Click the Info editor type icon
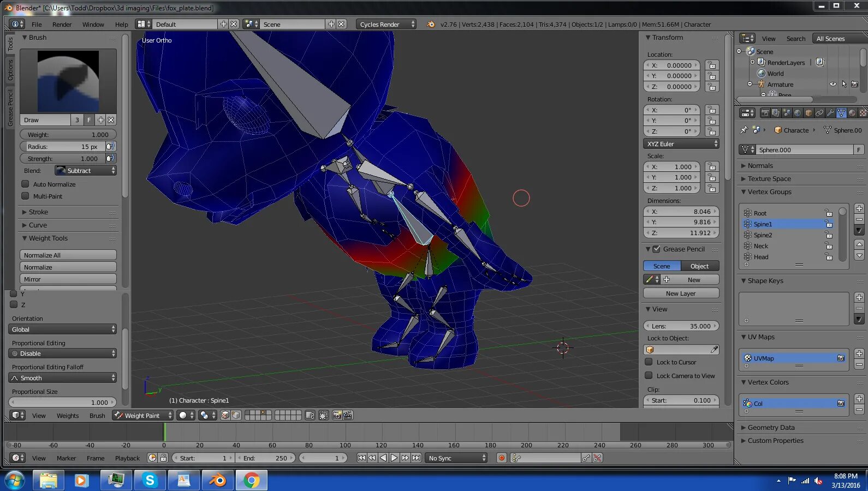The height and width of the screenshot is (491, 868). pyautogui.click(x=17, y=24)
